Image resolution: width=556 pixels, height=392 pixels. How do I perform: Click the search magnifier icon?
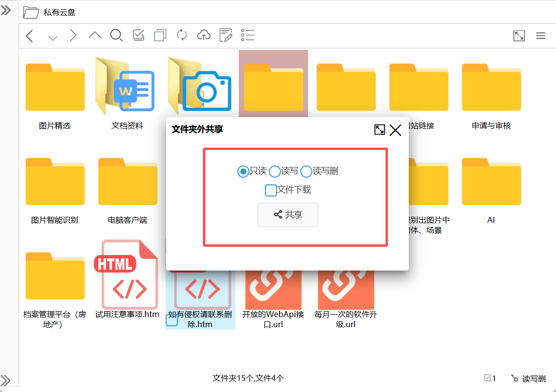[x=116, y=35]
